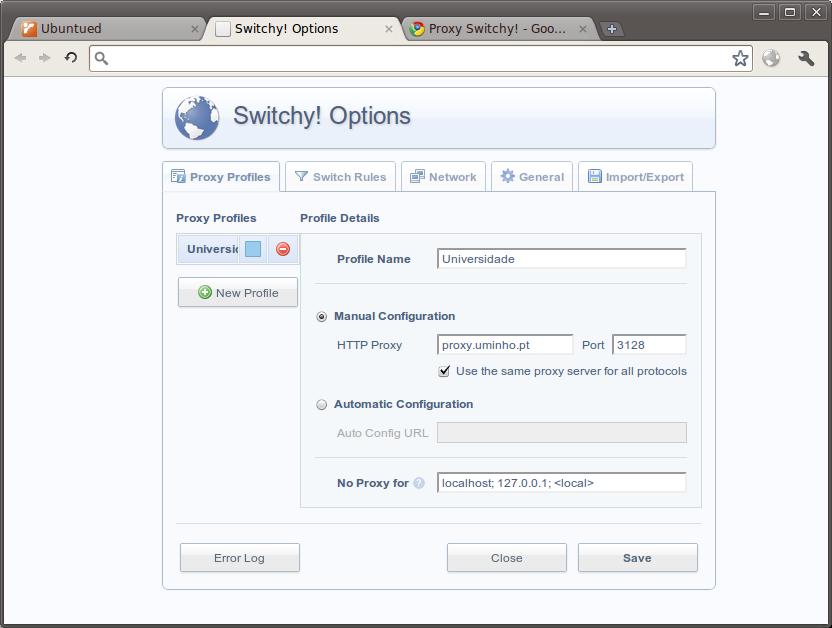Click the red delete icon for Universidade profile
The image size is (832, 628).
(283, 249)
